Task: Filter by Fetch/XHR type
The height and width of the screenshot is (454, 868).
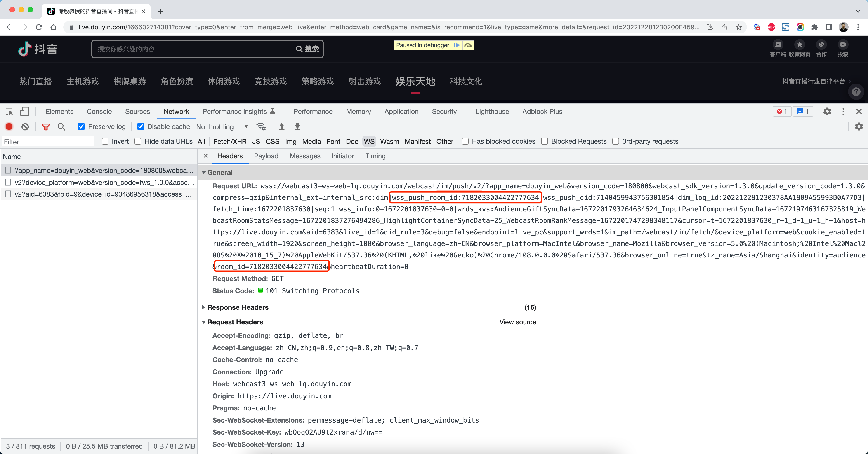Action: 230,141
